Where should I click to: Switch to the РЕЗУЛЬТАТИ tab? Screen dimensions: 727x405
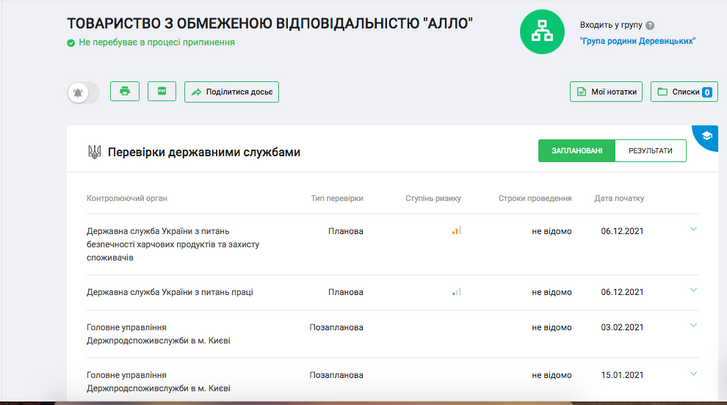[x=650, y=151]
